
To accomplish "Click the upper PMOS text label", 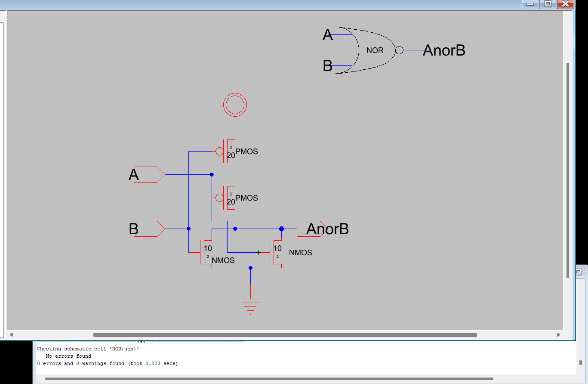I will click(246, 152).
